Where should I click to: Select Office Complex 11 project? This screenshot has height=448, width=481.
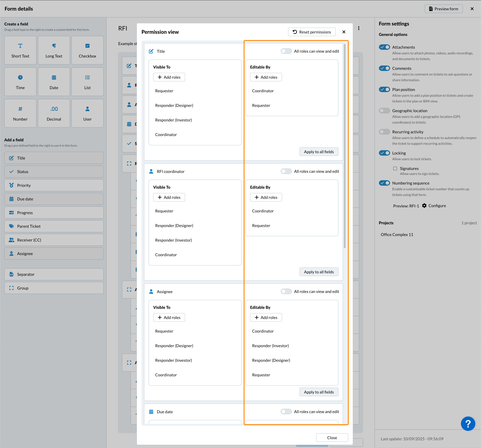397,235
